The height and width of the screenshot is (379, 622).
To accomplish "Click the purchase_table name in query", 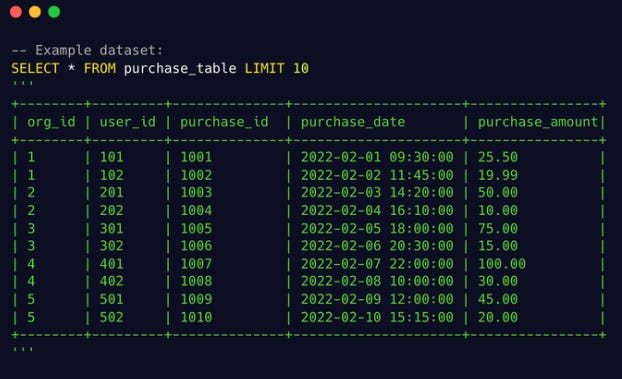I will (180, 68).
